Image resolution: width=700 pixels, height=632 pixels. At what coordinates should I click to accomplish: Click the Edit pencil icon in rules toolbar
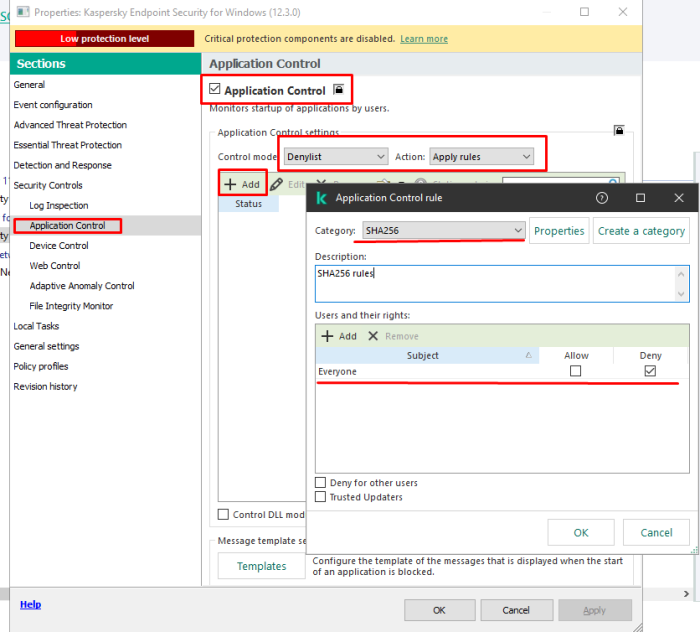tap(277, 184)
